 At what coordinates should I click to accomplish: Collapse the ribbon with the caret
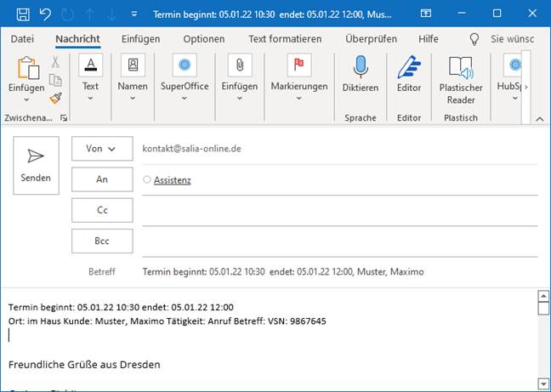pos(540,119)
